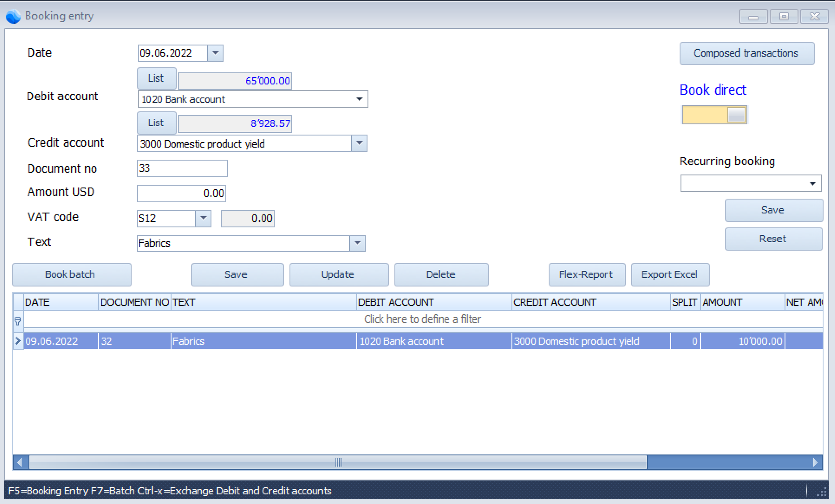Screen dimensions: 835x504
Task: Open the VAT code dropdown
Action: click(x=203, y=218)
